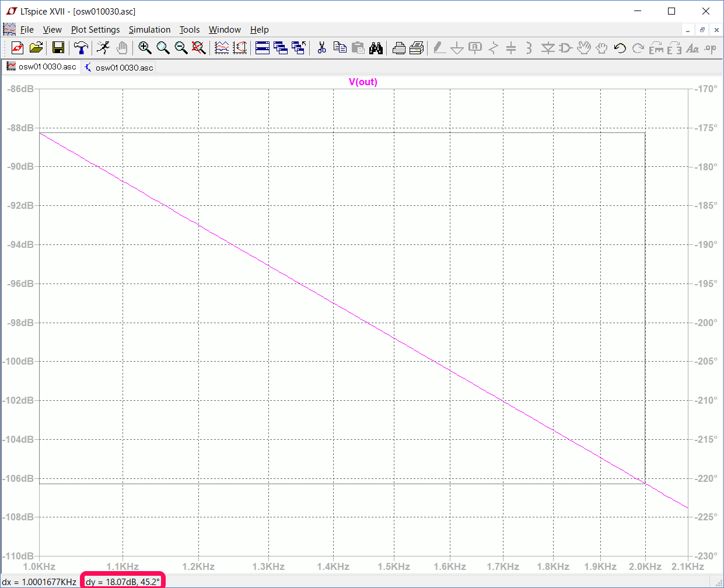Click the Print icon
The width and height of the screenshot is (724, 588).
pyautogui.click(x=399, y=48)
